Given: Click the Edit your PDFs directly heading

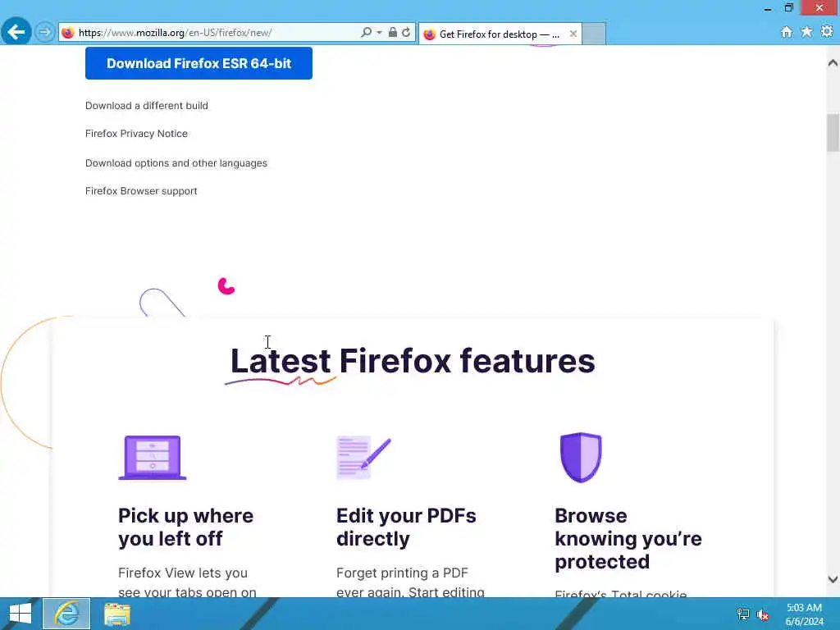Looking at the screenshot, I should tap(406, 527).
